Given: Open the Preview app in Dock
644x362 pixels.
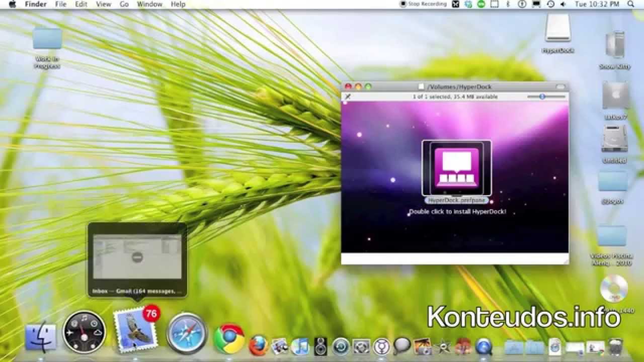Looking at the screenshot, I should point(279,346).
